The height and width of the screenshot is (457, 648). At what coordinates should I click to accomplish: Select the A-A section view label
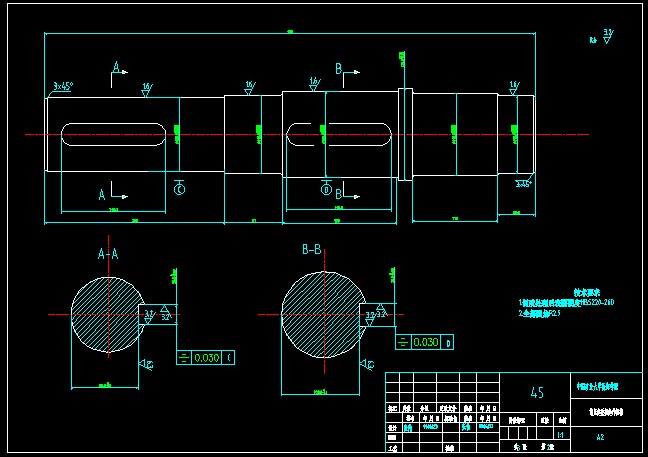click(108, 255)
